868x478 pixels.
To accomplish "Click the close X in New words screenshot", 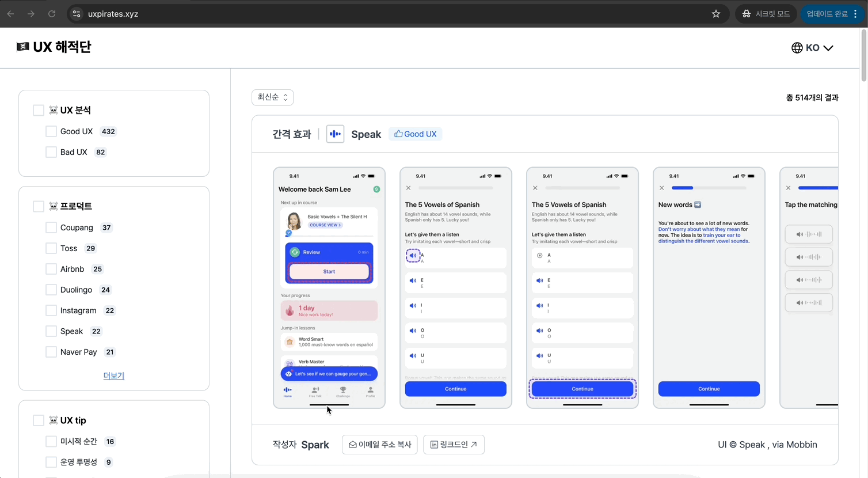I will click(662, 188).
